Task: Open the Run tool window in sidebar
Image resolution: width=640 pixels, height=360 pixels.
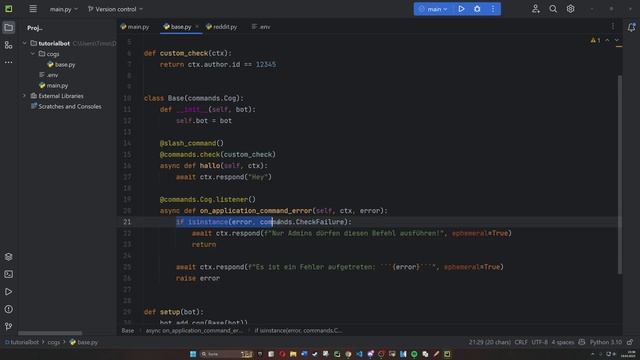Action: point(9,292)
